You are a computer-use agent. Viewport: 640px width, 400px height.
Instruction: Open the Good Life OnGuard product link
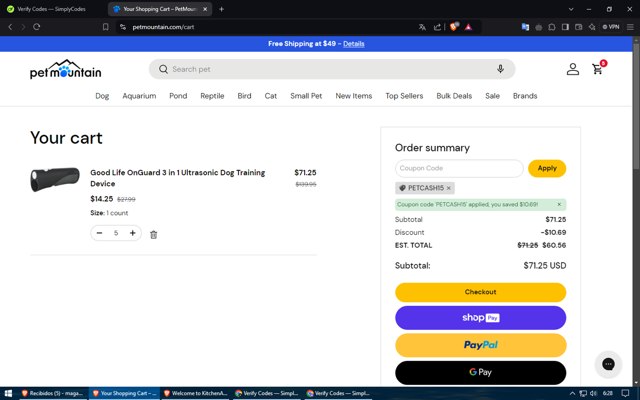pos(178,178)
